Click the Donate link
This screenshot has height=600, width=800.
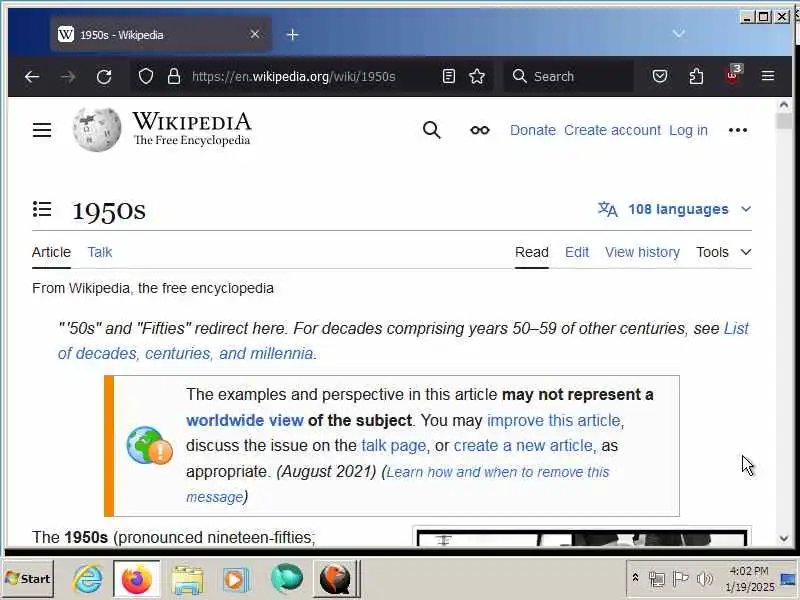[533, 130]
